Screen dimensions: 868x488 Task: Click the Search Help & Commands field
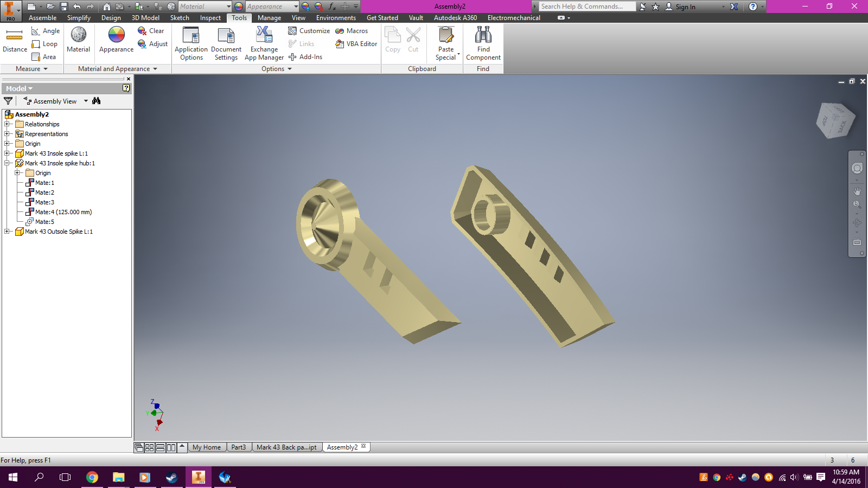click(587, 7)
